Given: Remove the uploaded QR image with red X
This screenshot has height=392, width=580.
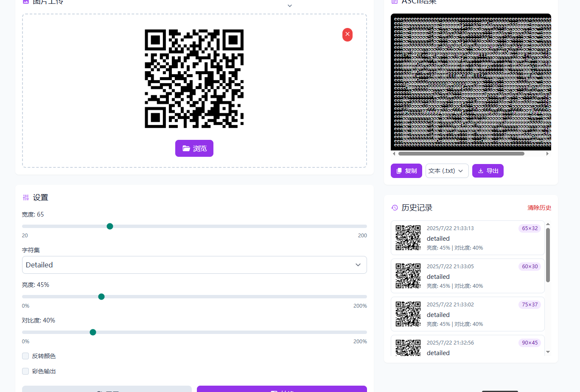Looking at the screenshot, I should point(347,34).
